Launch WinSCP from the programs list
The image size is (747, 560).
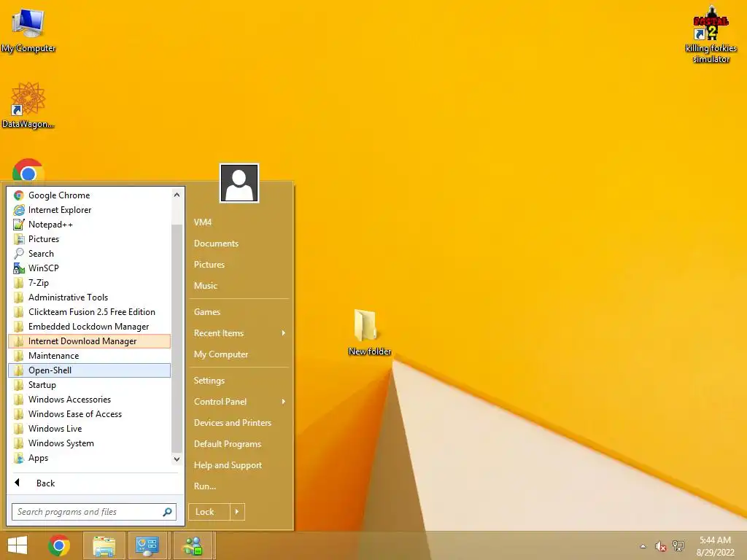[89, 268]
